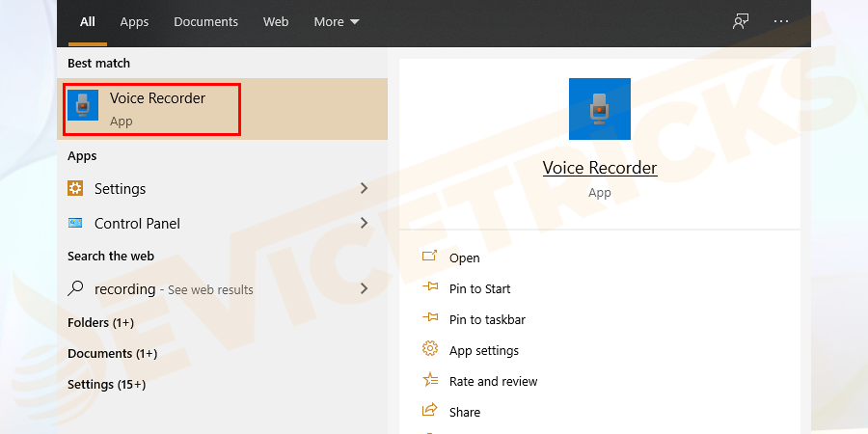Screen dimensions: 868x434
Task: Choose Pin to taskbar
Action: 487,320
